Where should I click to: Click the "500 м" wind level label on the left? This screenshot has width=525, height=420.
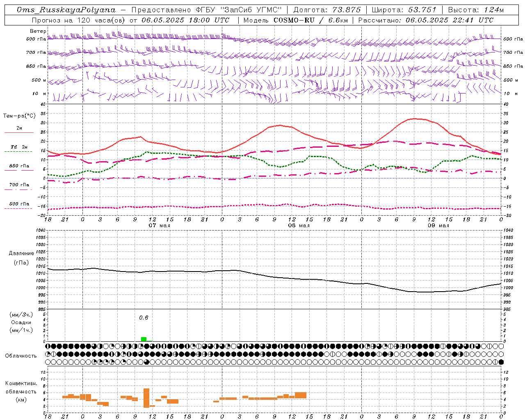pos(39,80)
